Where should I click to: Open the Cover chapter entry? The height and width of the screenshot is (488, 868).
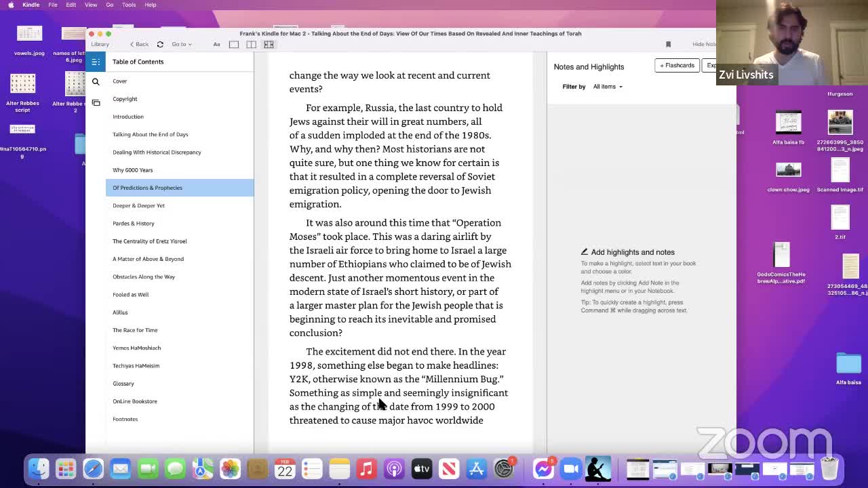pos(120,81)
